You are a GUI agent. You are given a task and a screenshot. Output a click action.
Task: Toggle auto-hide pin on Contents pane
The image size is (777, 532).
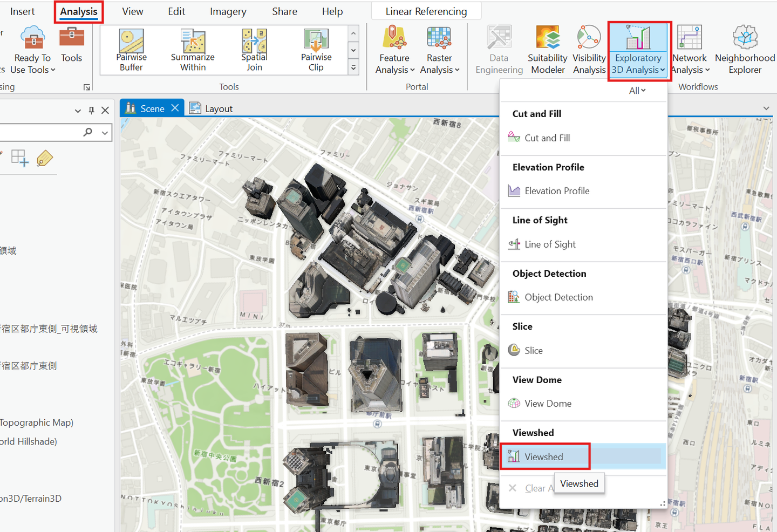[x=91, y=111]
